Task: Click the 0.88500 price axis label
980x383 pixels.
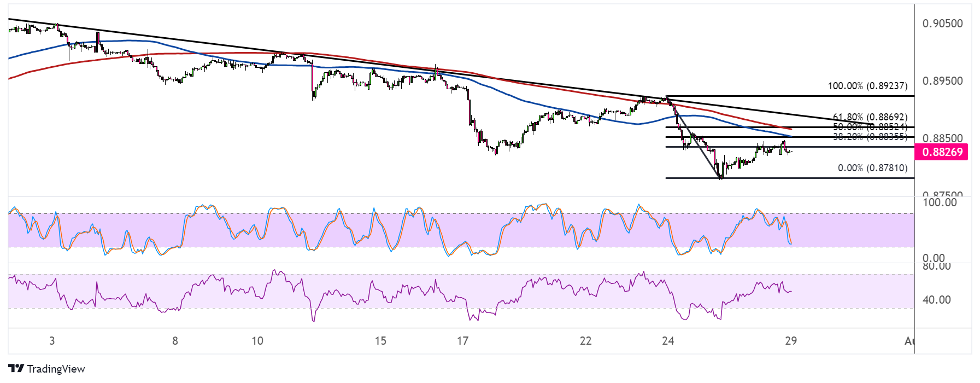Action: [x=942, y=138]
